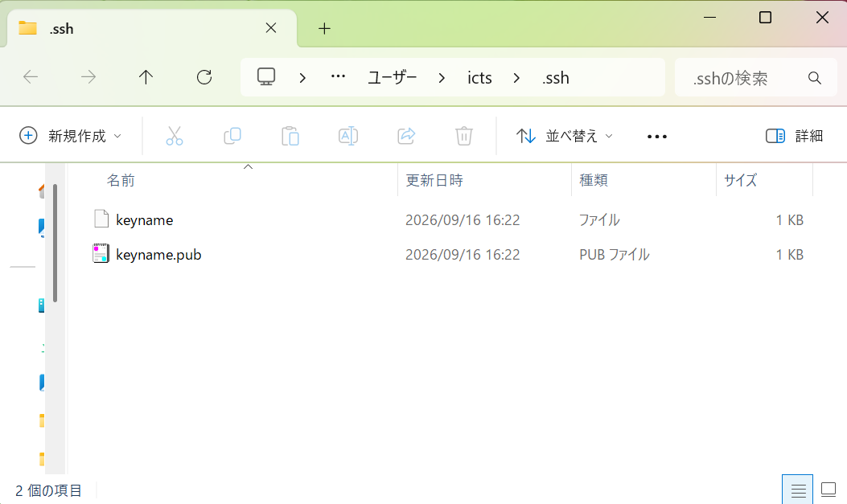Screen dimensions: 847x504
Task: Click the Copy icon in toolbar
Action: [x=232, y=136]
